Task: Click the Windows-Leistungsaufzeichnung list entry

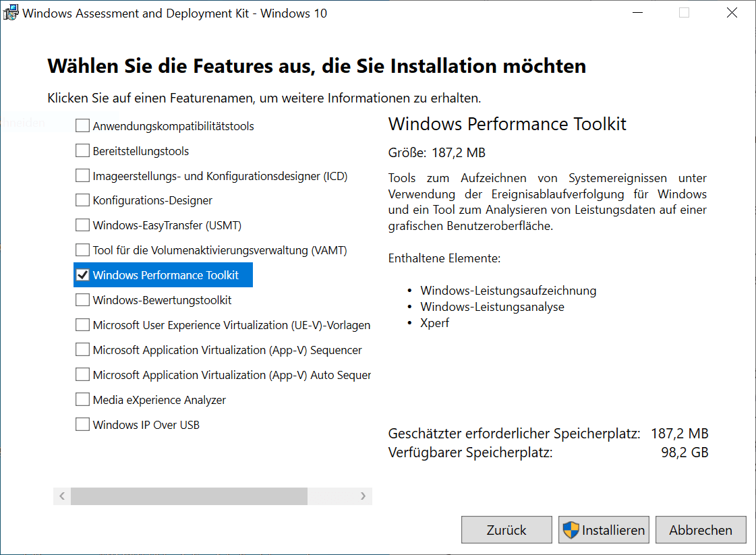Action: (508, 291)
